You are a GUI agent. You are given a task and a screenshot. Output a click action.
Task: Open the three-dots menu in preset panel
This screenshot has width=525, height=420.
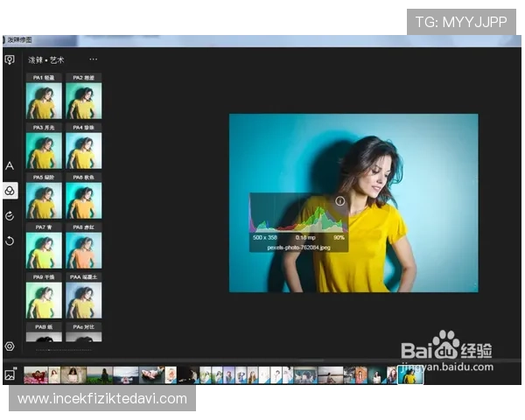click(94, 59)
